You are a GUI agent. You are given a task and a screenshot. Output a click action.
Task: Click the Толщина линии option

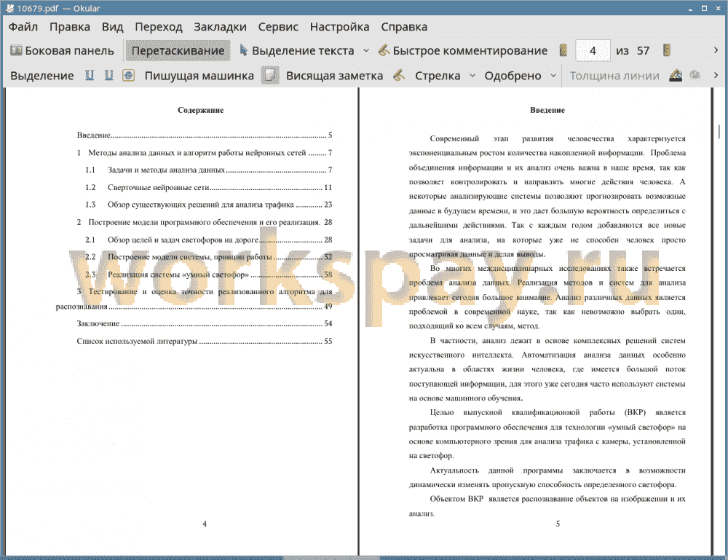[614, 76]
